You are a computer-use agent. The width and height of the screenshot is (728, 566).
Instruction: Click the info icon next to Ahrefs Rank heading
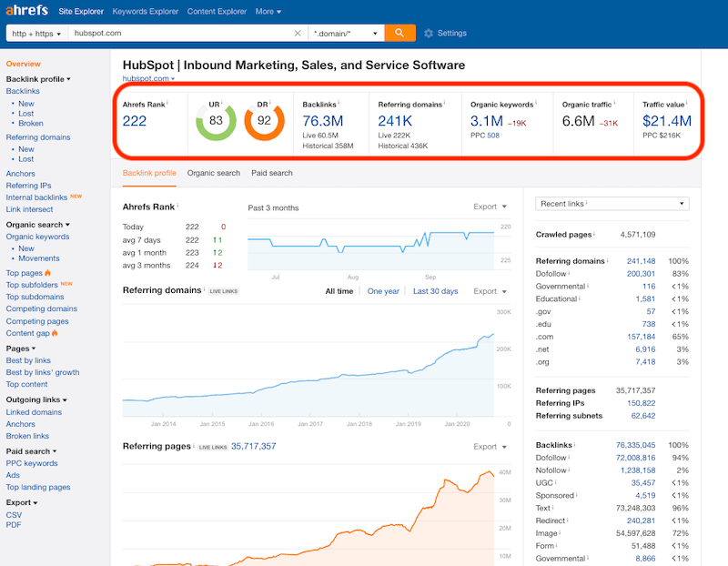click(x=177, y=206)
